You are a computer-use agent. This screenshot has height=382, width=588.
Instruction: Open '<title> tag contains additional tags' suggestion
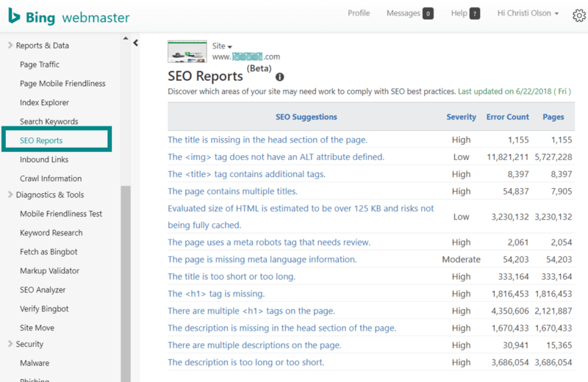coord(246,174)
